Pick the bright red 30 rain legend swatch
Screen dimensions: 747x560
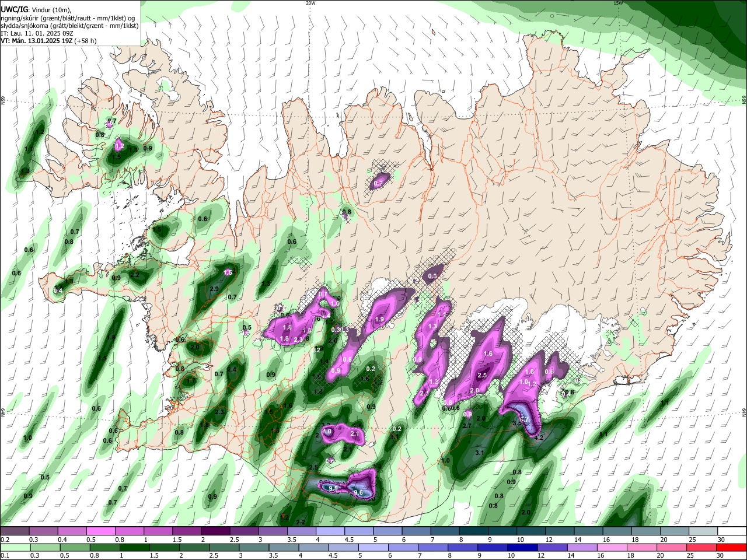[x=732, y=547]
